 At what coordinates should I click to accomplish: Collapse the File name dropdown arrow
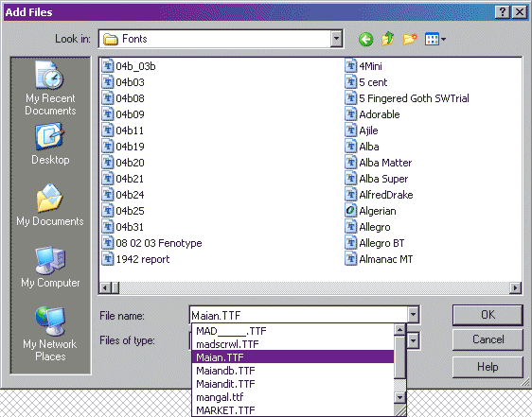(x=413, y=315)
